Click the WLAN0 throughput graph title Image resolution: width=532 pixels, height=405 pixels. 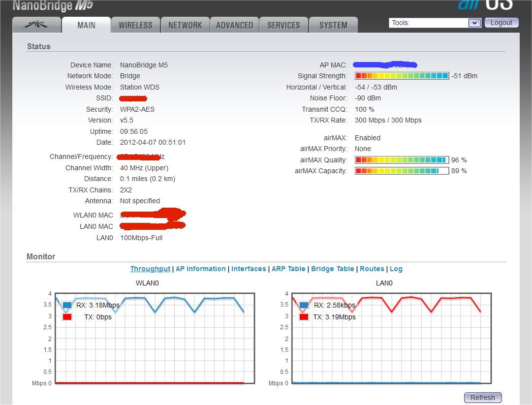[x=147, y=283]
